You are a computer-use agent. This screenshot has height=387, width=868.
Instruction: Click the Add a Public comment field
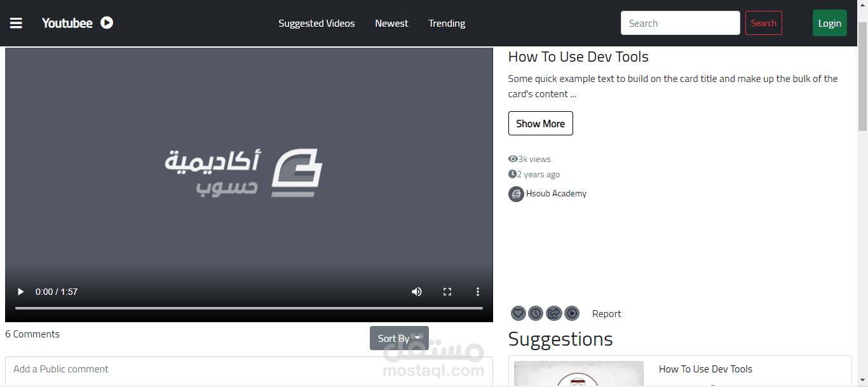[249, 370]
